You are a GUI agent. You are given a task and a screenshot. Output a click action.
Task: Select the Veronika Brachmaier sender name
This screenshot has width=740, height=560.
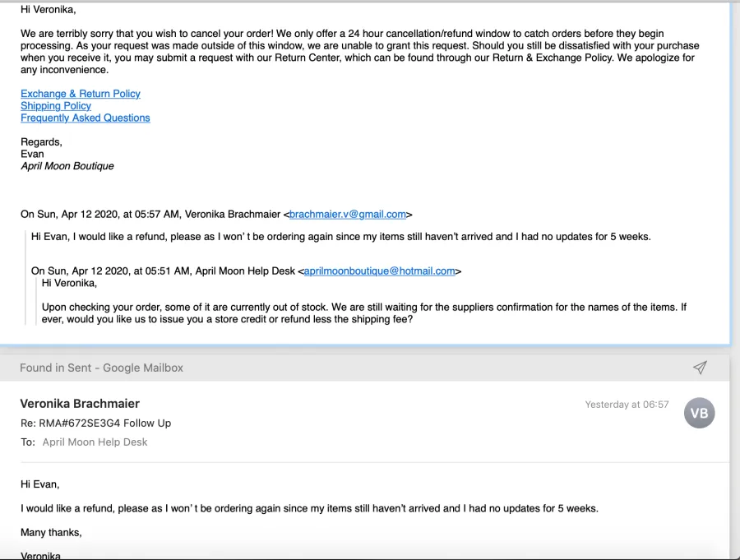80,403
